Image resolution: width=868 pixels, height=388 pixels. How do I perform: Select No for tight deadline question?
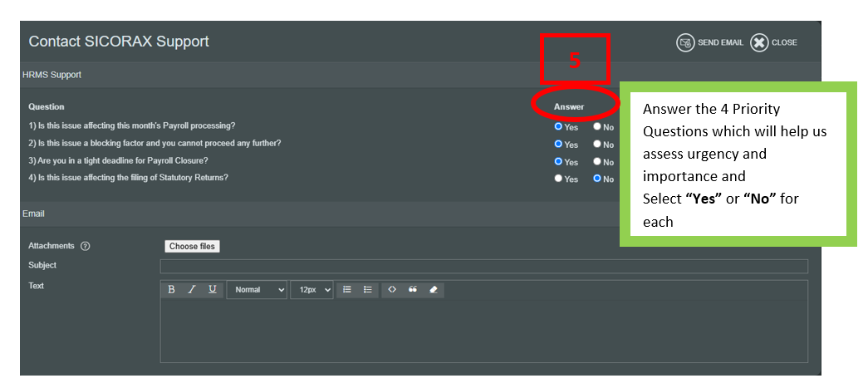point(596,162)
